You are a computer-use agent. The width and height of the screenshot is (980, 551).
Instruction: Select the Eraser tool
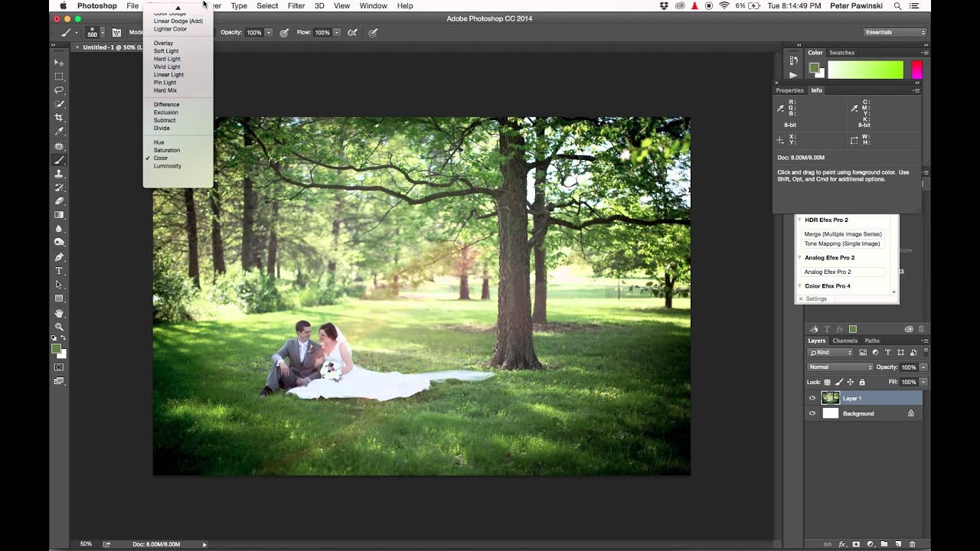(59, 201)
